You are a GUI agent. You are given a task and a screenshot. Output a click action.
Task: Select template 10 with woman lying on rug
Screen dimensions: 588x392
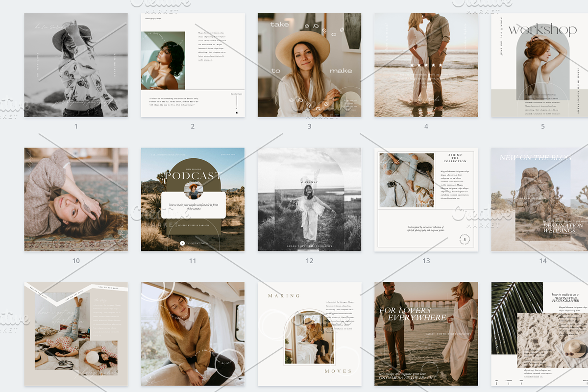(76, 199)
